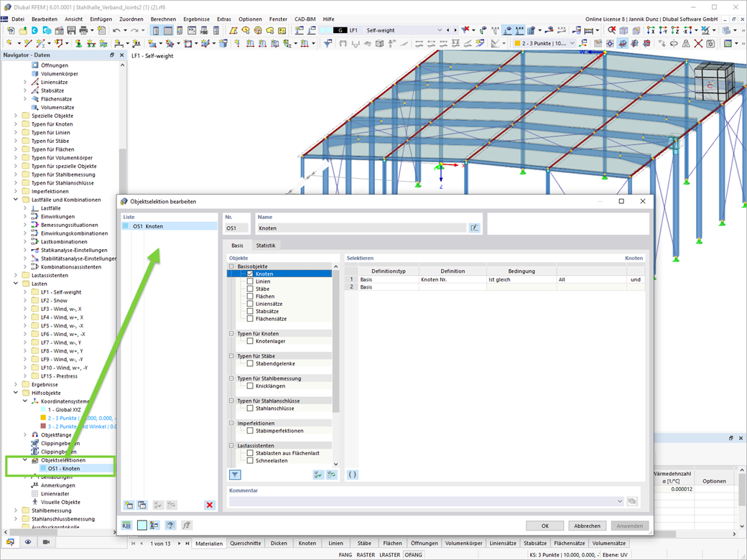Collapse Lastfälle und Kombinationen in Navigator

click(x=16, y=200)
